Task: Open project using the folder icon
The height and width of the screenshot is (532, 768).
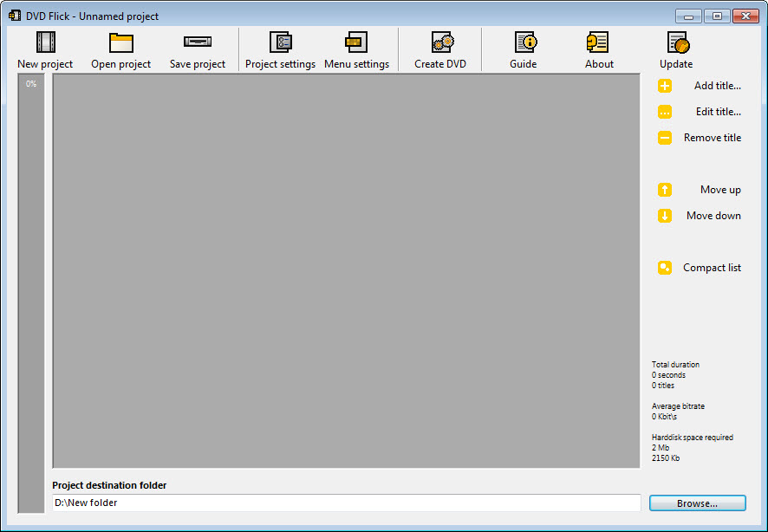Action: (121, 42)
